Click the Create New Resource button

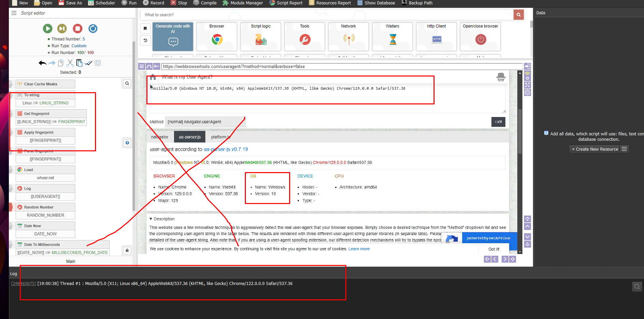click(x=594, y=149)
